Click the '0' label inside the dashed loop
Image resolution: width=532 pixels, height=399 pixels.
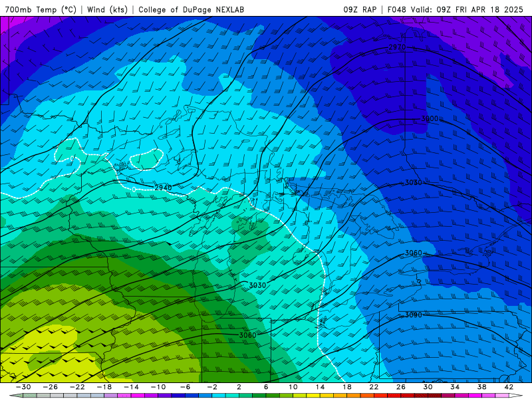click(x=72, y=158)
